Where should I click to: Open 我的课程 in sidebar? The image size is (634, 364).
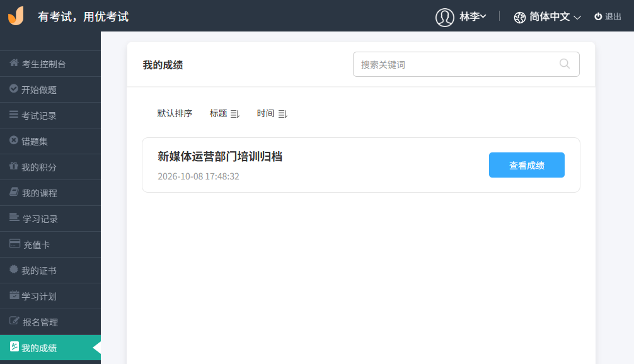50,193
